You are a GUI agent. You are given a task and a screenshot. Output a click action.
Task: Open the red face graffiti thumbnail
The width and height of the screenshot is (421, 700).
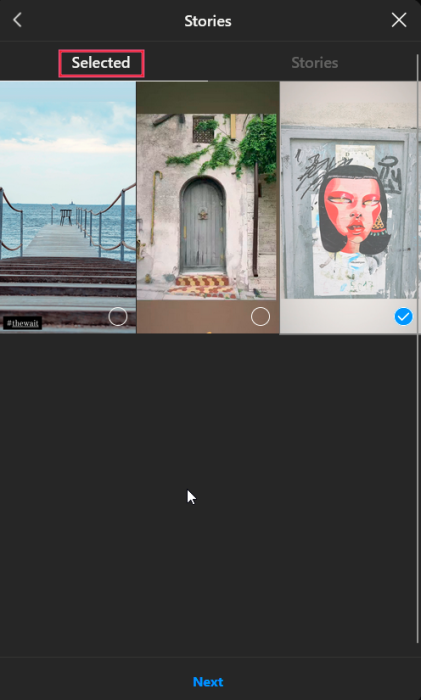[349, 207]
